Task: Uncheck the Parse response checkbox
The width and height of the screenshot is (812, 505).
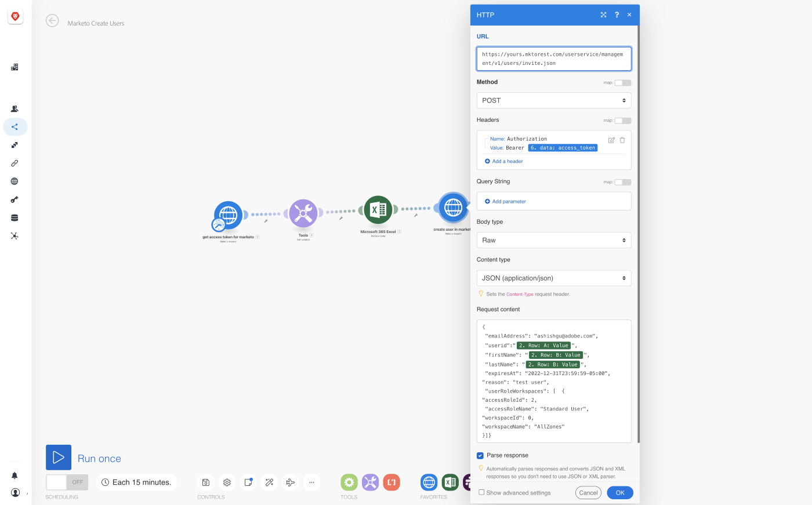Action: [x=480, y=456]
